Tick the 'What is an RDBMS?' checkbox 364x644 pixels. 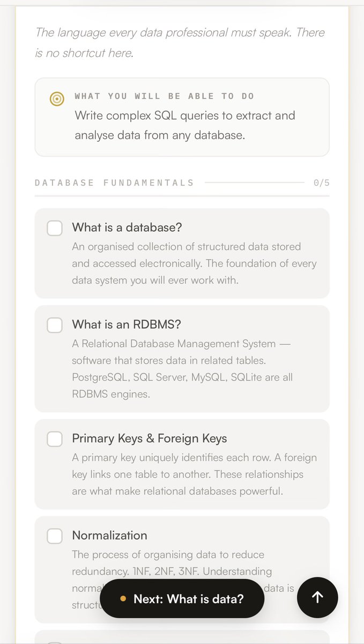pos(55,325)
